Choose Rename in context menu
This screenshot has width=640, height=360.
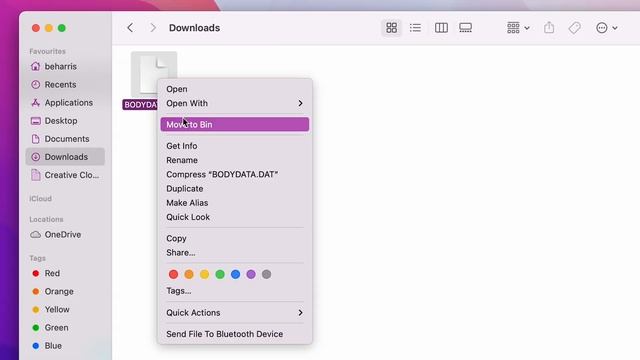235,160
